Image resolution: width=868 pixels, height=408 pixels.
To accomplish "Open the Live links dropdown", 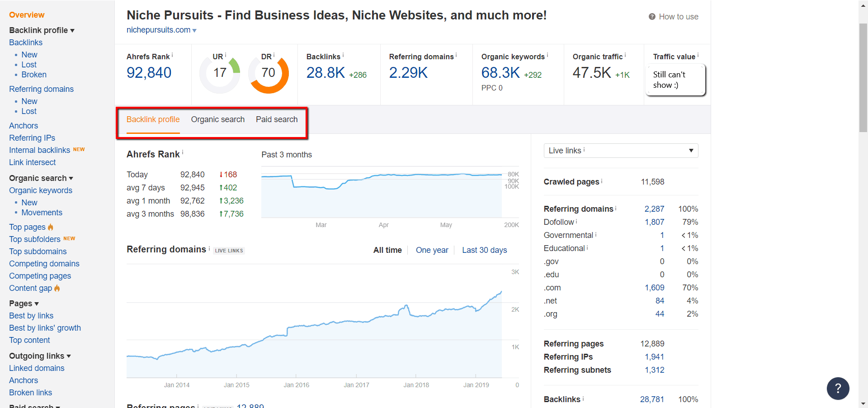I will pos(621,151).
